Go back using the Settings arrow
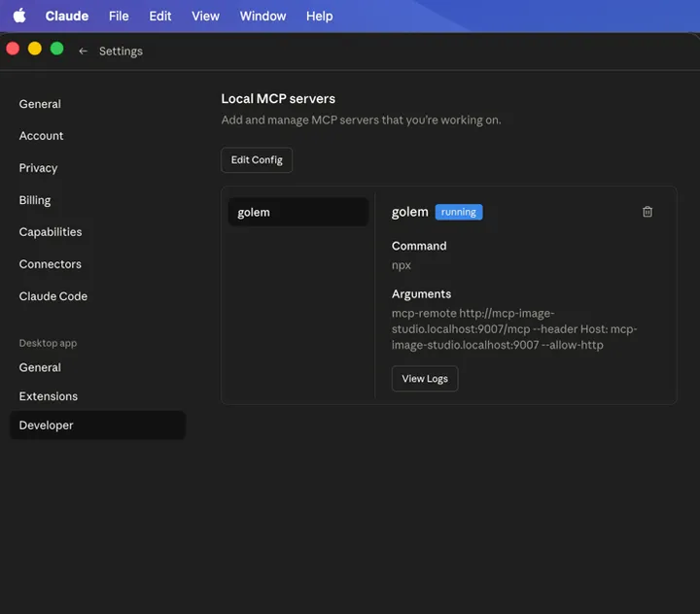This screenshot has height=614, width=700. (x=83, y=51)
